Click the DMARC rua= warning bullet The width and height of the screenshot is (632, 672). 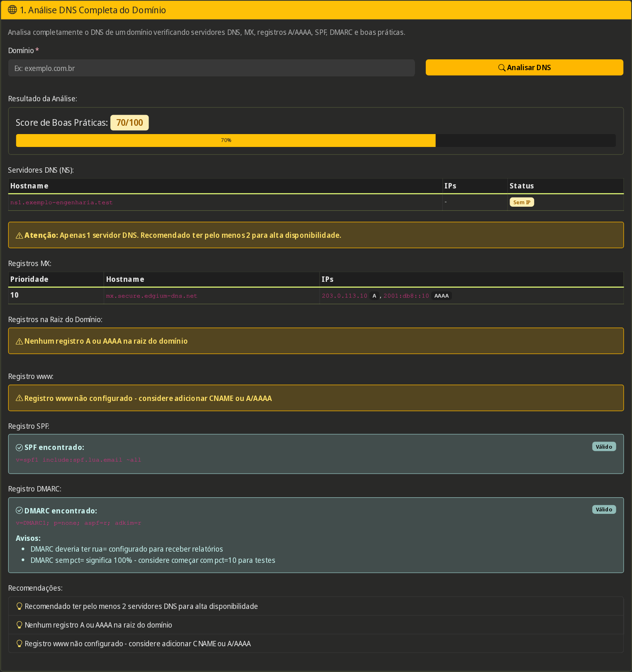127,549
